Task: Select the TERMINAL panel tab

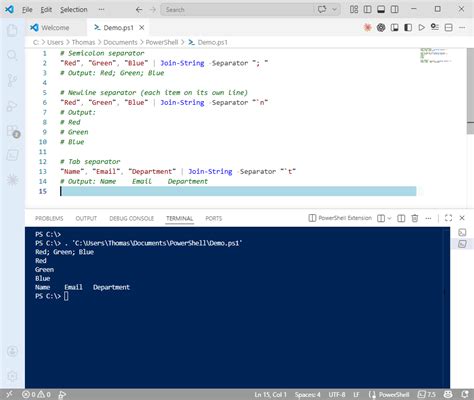Action: click(180, 218)
